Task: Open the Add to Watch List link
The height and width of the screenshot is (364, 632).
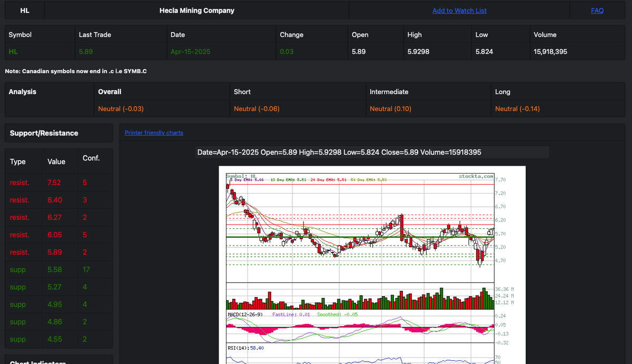Action: [459, 11]
